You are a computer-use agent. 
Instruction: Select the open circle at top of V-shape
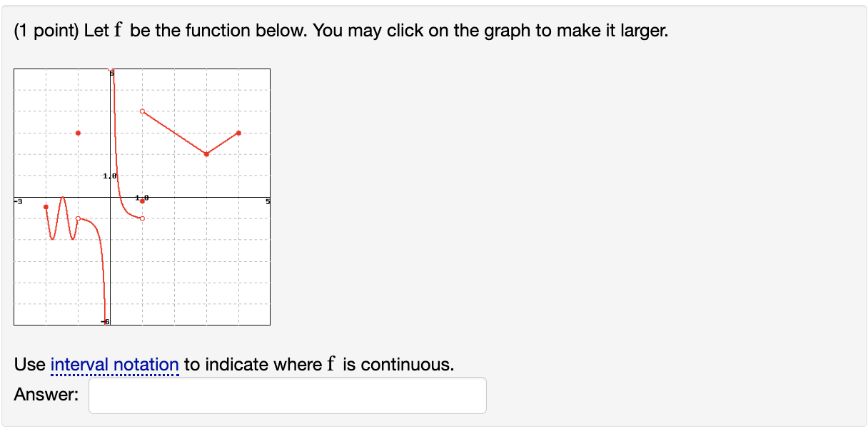point(142,110)
